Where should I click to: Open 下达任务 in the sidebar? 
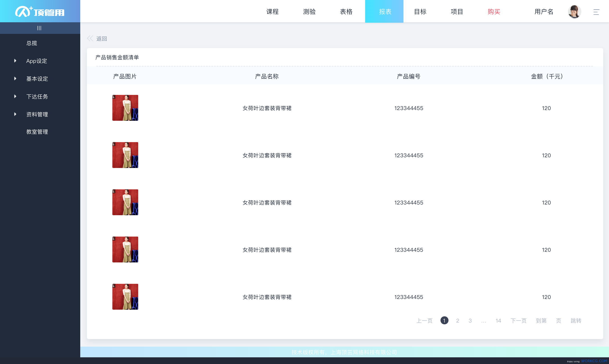coord(37,96)
